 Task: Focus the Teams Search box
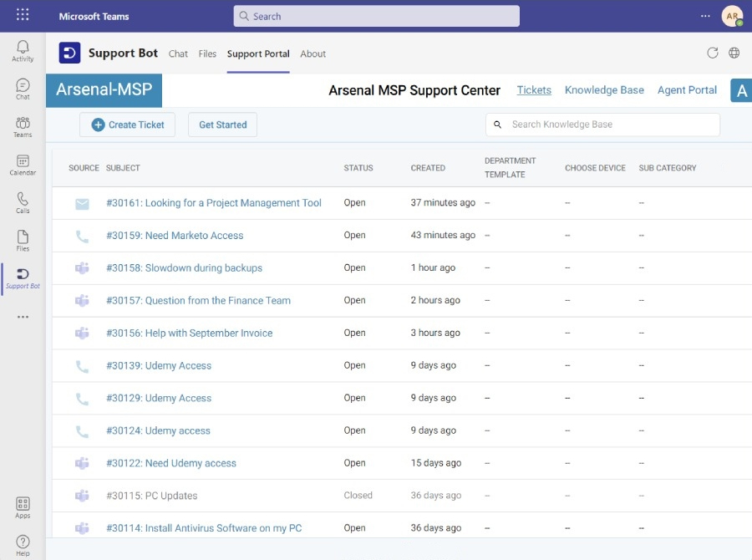click(x=377, y=16)
